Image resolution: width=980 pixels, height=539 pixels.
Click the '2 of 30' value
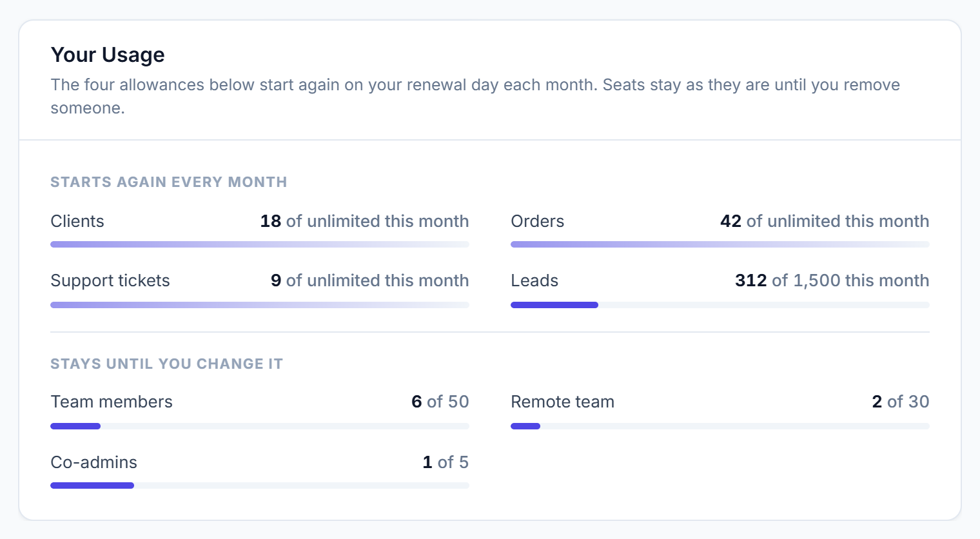tap(900, 402)
